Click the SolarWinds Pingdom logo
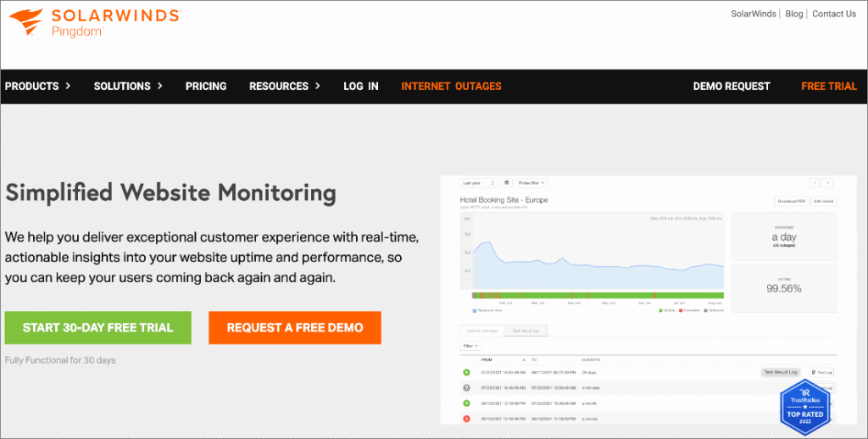868x439 pixels. 94,22
